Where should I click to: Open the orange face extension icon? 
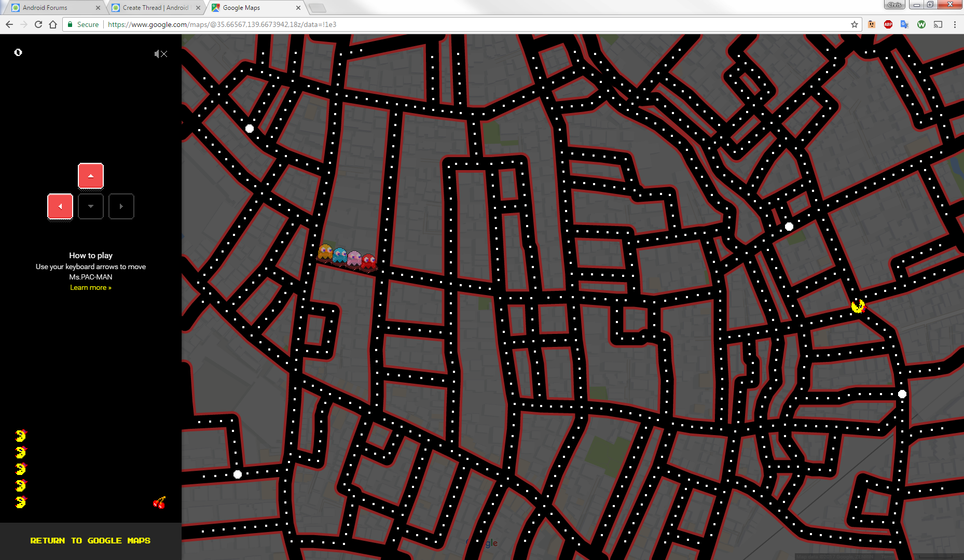pos(872,24)
